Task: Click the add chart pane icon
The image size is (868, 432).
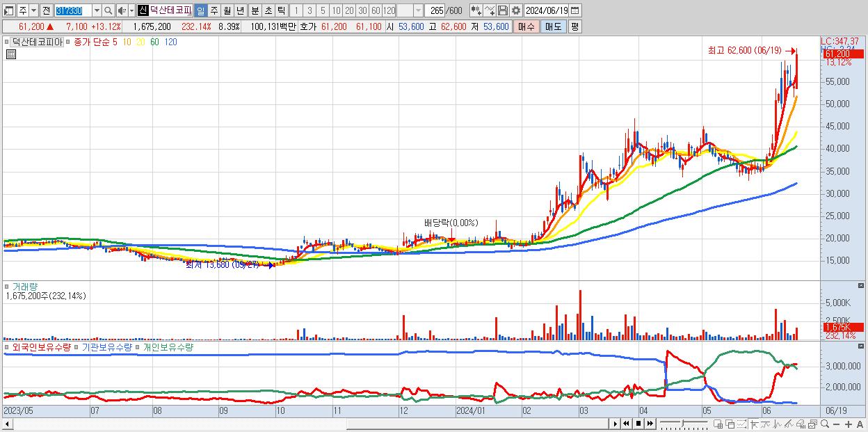Action: 718,424
